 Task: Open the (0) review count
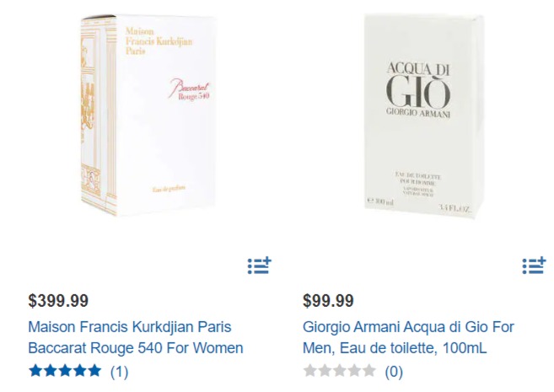tap(394, 372)
